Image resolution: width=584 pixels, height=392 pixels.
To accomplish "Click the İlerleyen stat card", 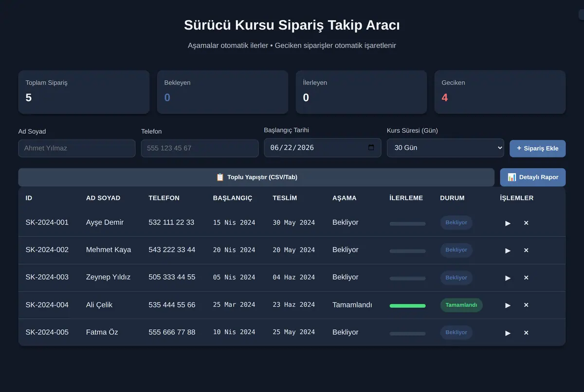I will (x=361, y=92).
